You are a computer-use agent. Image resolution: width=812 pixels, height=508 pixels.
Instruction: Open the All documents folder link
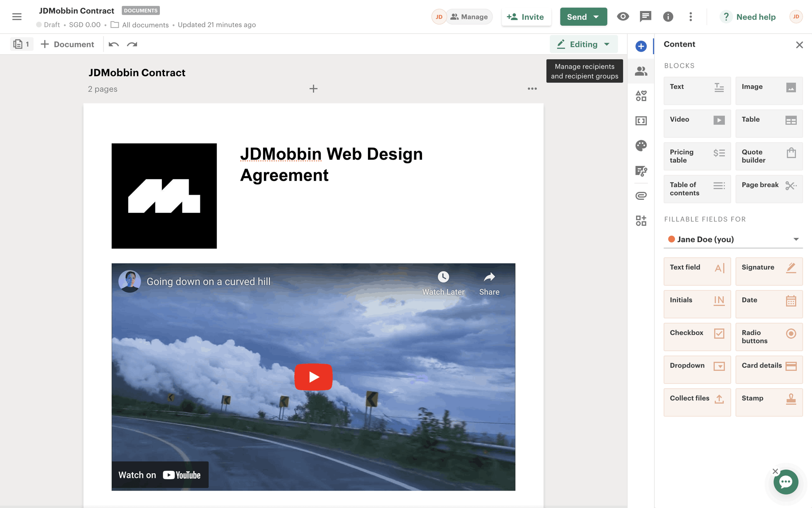point(140,25)
